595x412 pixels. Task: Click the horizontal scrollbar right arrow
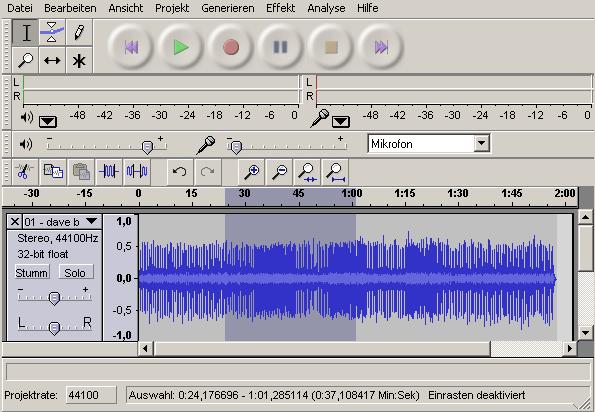(570, 348)
